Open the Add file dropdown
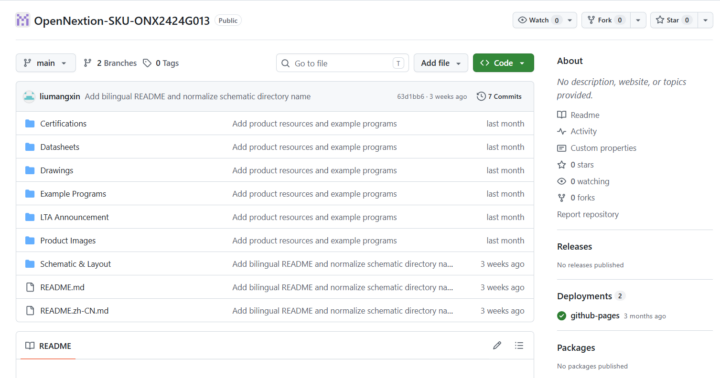This screenshot has width=720, height=378. pyautogui.click(x=440, y=63)
